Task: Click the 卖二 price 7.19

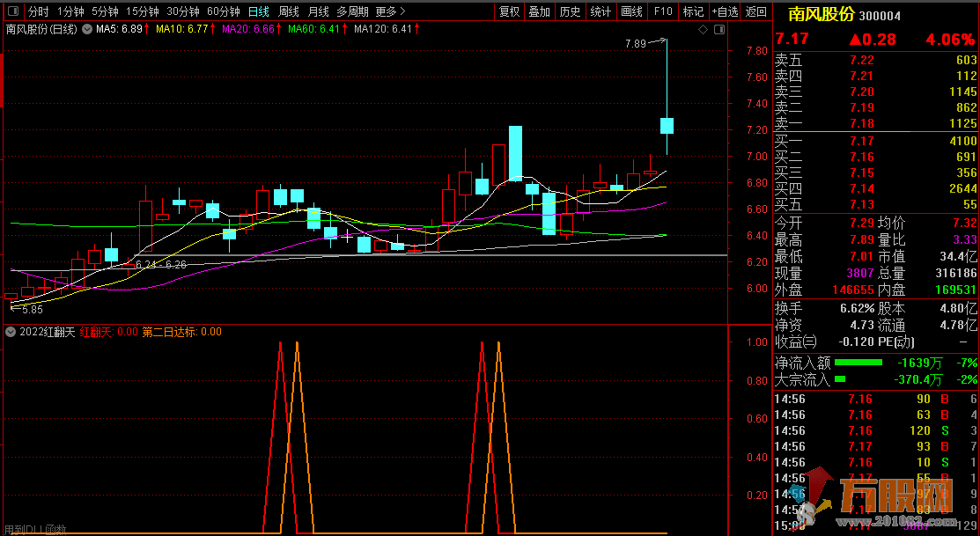Action: (862, 107)
